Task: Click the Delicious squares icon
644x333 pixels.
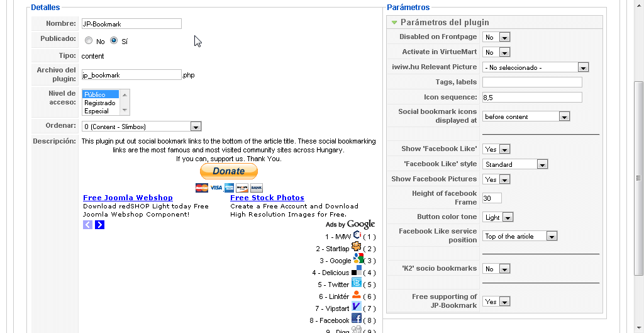Action: (x=357, y=271)
